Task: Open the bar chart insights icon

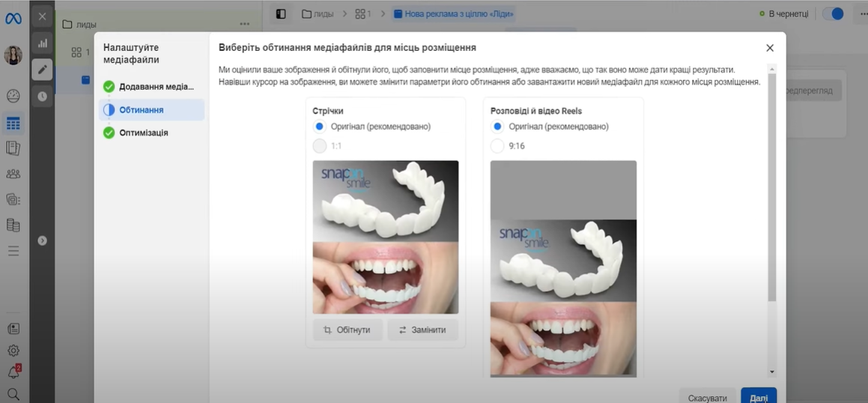Action: [x=42, y=43]
